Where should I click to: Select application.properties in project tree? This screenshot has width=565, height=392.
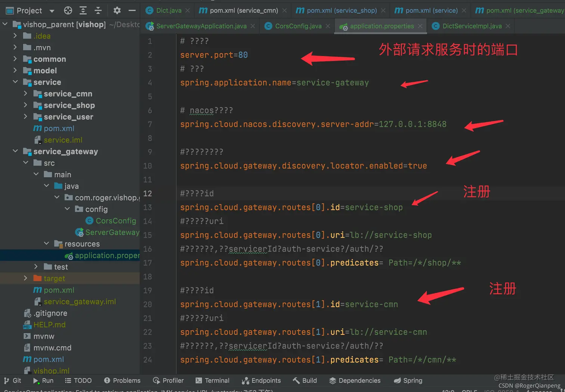pos(107,256)
